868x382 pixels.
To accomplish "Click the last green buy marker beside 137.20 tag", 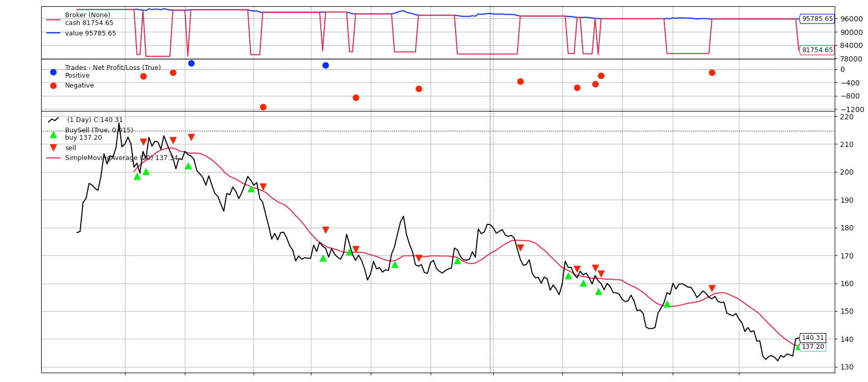I will [x=798, y=347].
